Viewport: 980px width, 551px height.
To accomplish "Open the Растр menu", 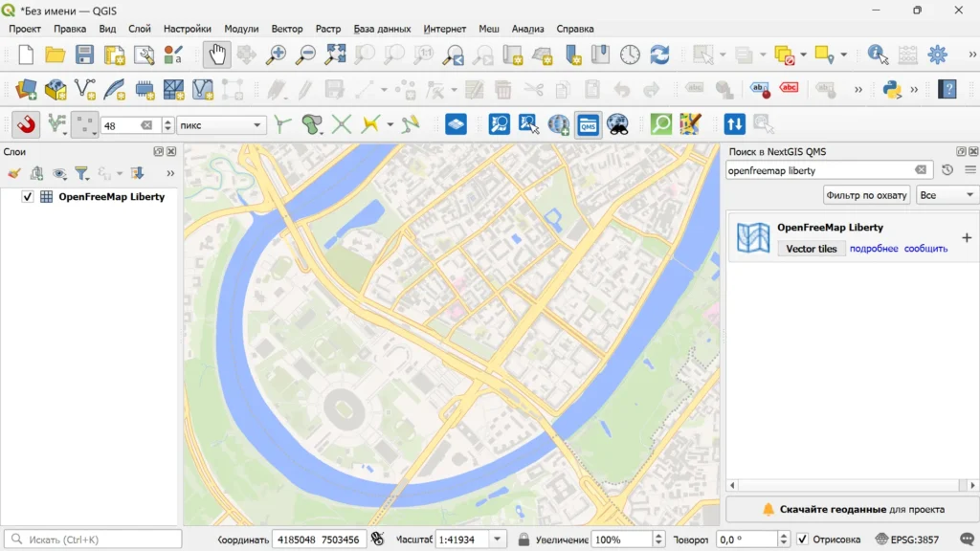I will coord(328,29).
